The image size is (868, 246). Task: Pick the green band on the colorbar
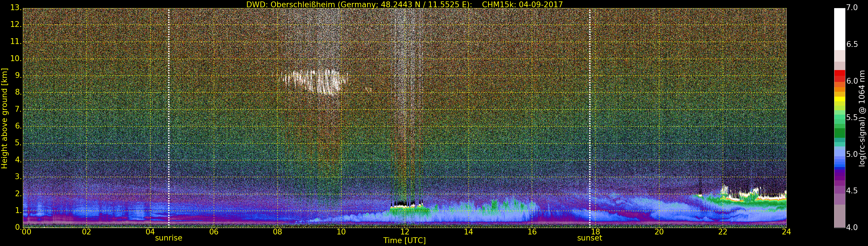839,133
